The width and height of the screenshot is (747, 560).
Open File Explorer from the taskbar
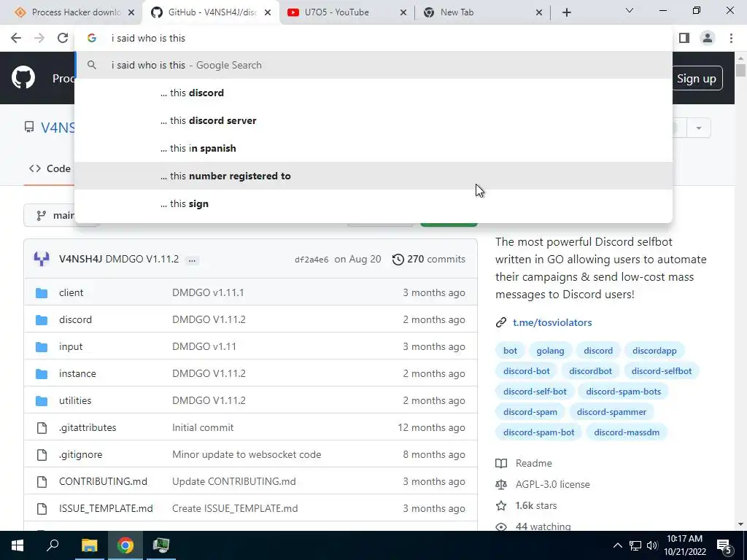tap(89, 545)
